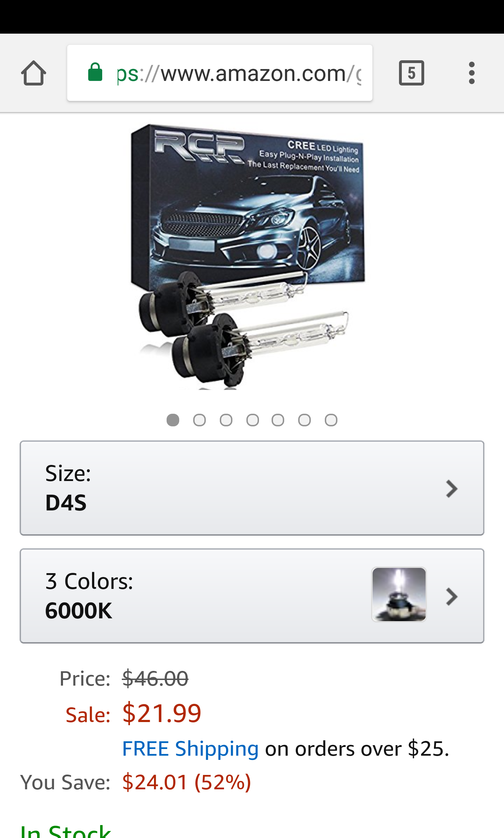Tap the chevron arrow in Colors box
Viewport: 504px width, 838px height.
(x=452, y=597)
